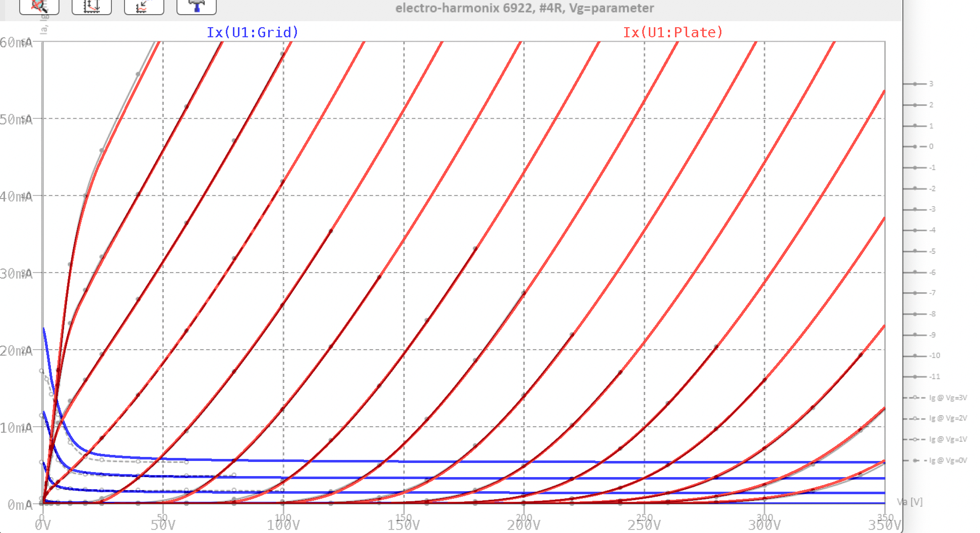Click the 60mA y-axis label
This screenshot has width=980, height=533.
[x=16, y=42]
